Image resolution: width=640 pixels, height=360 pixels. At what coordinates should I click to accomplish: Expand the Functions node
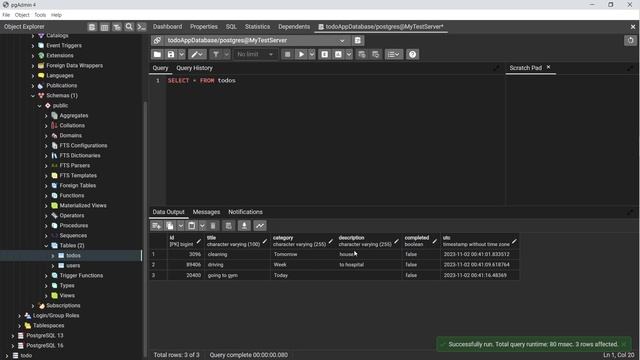pyautogui.click(x=46, y=196)
